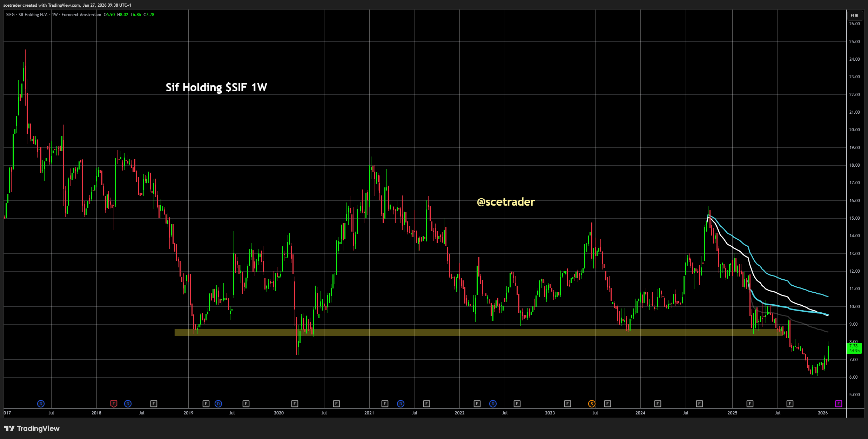The width and height of the screenshot is (868, 439).
Task: Click the 15.00 level on price scale
Action: (x=854, y=218)
